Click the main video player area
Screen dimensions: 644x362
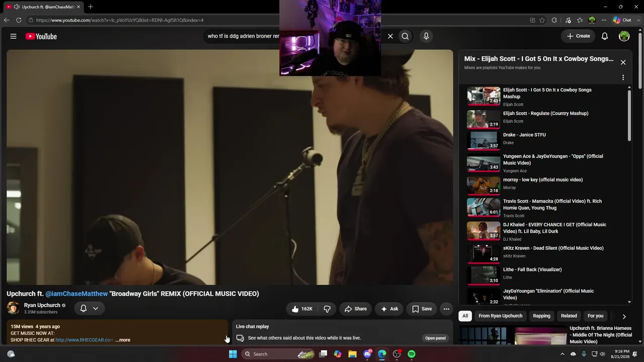point(230,167)
